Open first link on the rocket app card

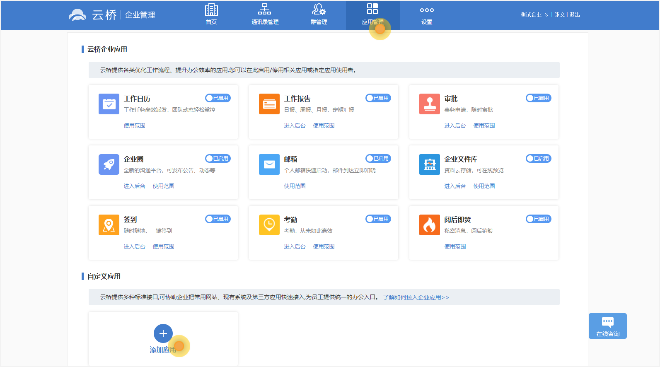(134, 186)
